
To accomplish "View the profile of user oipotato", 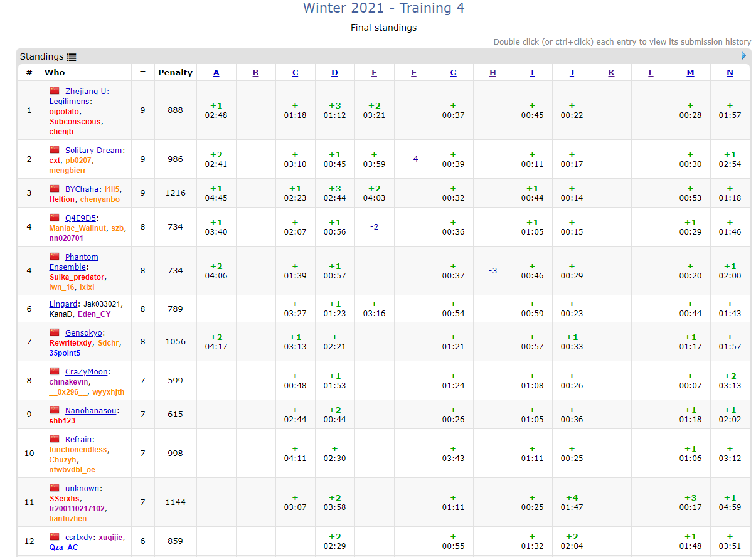I will (x=65, y=111).
